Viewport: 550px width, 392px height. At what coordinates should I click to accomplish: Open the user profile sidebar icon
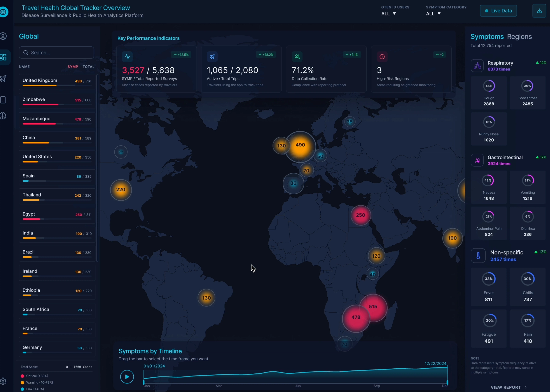(x=3, y=36)
